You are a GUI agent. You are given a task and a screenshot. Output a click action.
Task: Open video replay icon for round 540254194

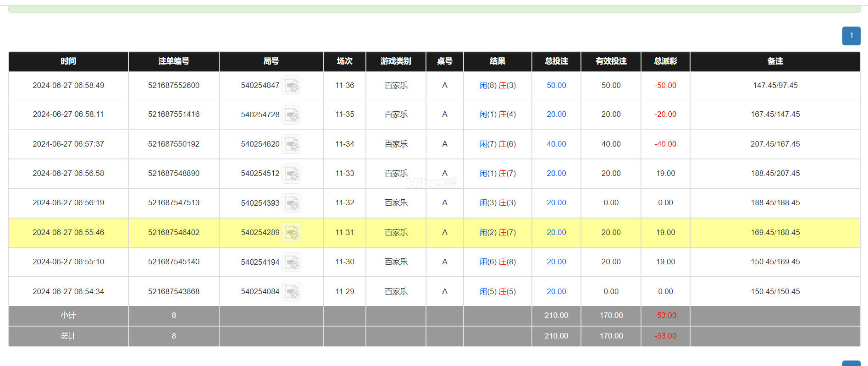(x=292, y=262)
